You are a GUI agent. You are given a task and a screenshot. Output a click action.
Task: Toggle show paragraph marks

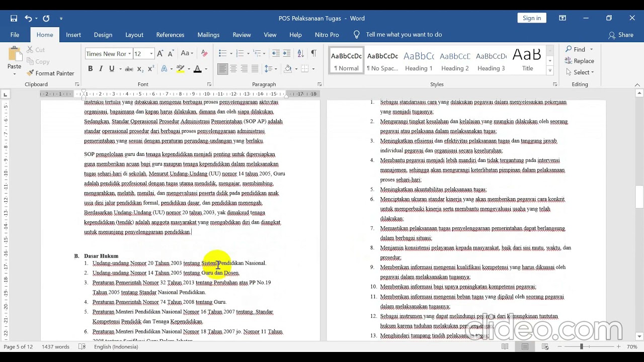tap(313, 53)
